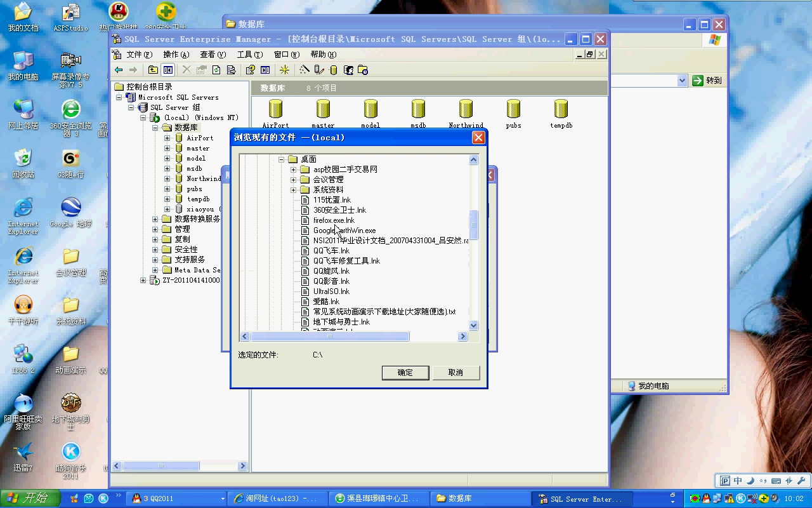Select the Northwind database in the tree
This screenshot has width=812, height=508.
click(203, 178)
